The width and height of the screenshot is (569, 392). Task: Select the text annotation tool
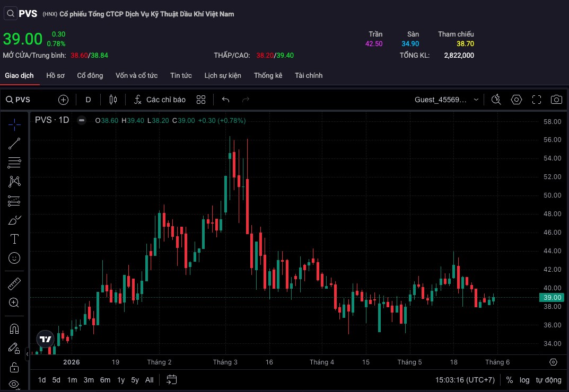[14, 238]
